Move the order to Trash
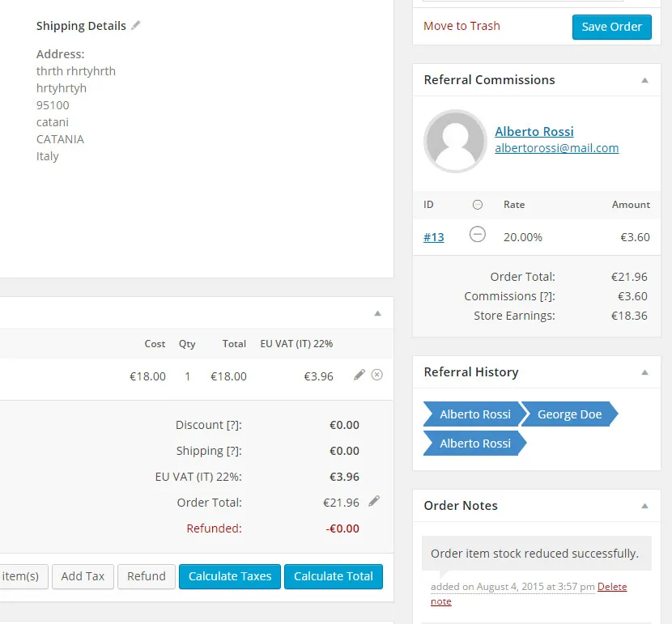Image resolution: width=672 pixels, height=624 pixels. tap(461, 25)
